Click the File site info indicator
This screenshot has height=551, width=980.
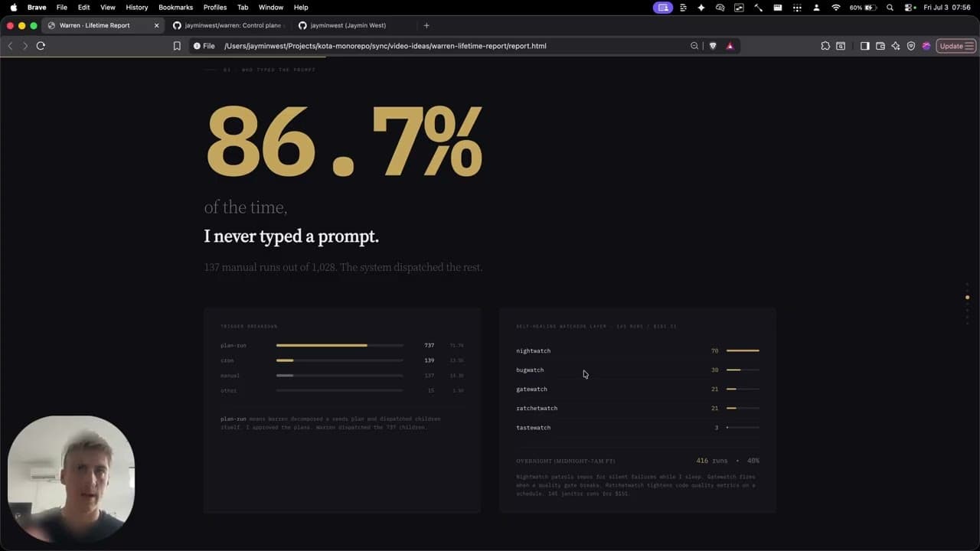(204, 46)
